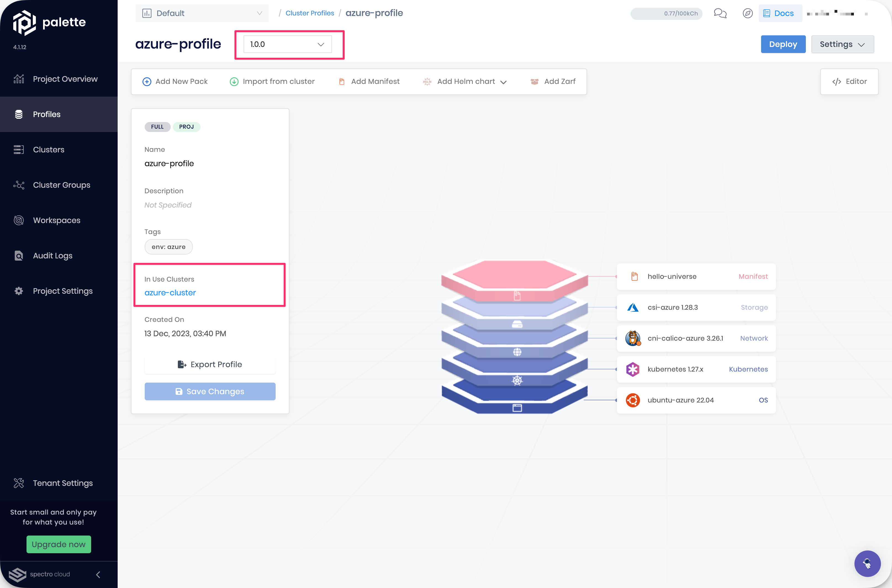Click the cni-calico-azure Calico icon

[633, 338]
